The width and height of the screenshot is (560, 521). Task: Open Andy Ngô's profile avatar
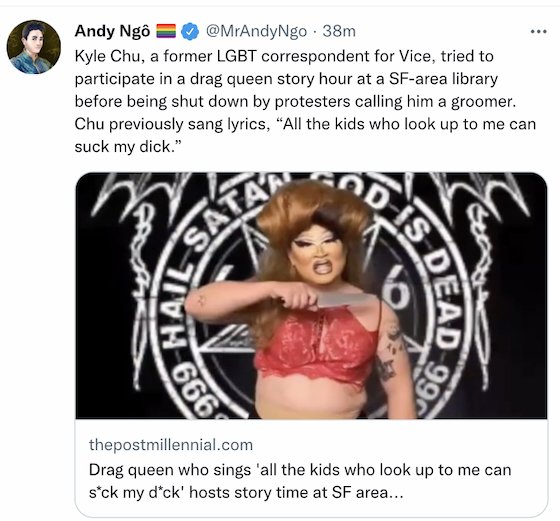34,47
